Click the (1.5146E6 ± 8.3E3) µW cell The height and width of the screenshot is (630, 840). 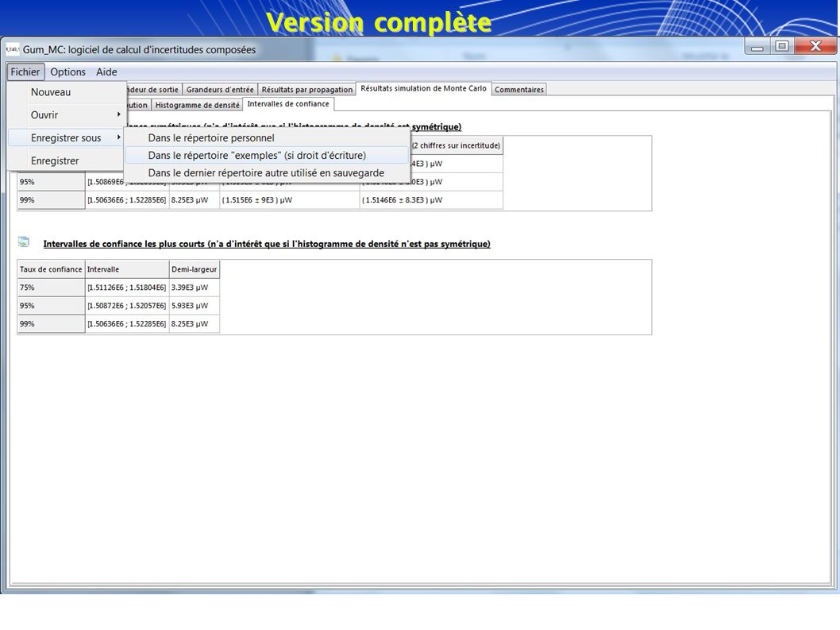[x=431, y=200]
